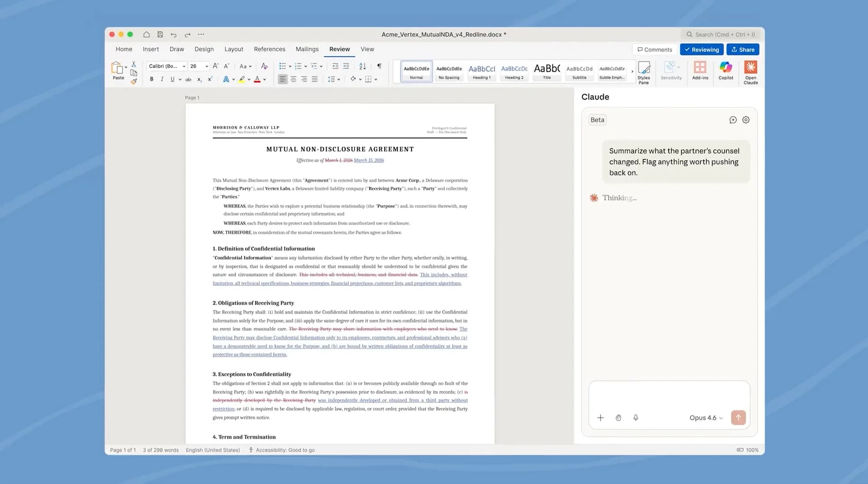The width and height of the screenshot is (868, 484).
Task: Click the attachment plus in chat box
Action: pyautogui.click(x=600, y=418)
